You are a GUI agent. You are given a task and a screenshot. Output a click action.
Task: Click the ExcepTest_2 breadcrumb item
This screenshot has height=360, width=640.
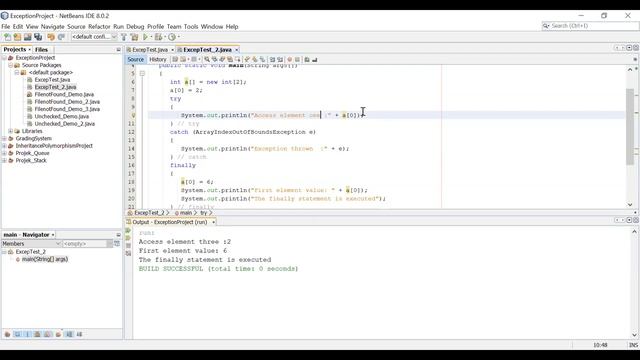[x=149, y=213]
